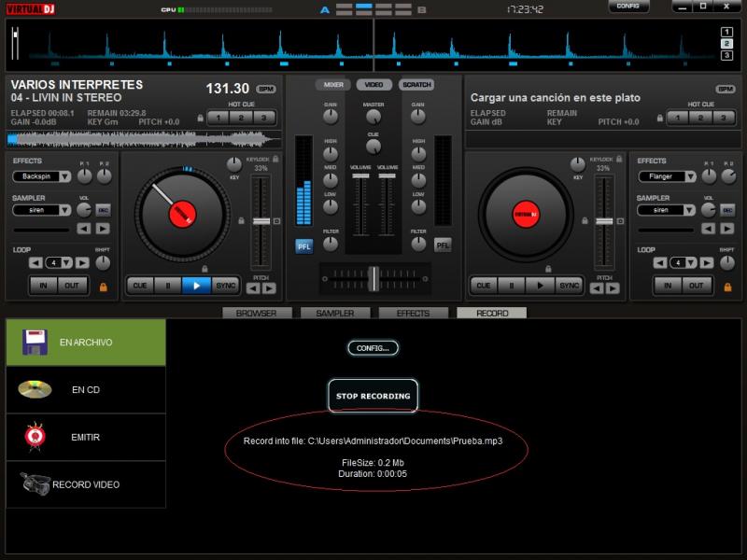The image size is (747, 560).
Task: Start playback on the left deck
Action: (196, 286)
